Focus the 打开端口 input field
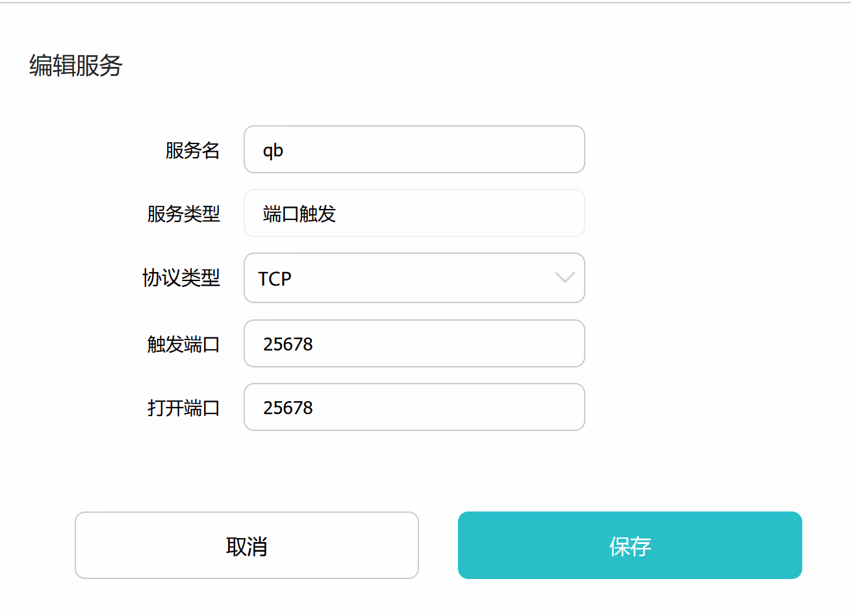 click(x=414, y=407)
